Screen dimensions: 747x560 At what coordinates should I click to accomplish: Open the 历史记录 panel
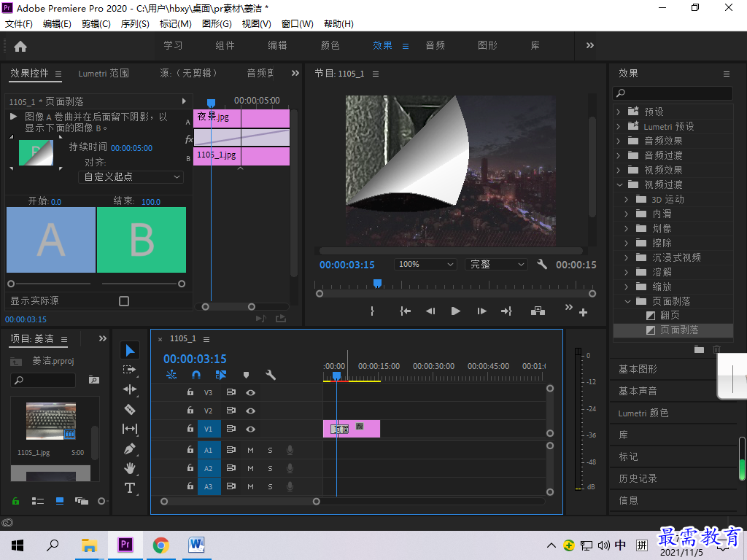[638, 478]
